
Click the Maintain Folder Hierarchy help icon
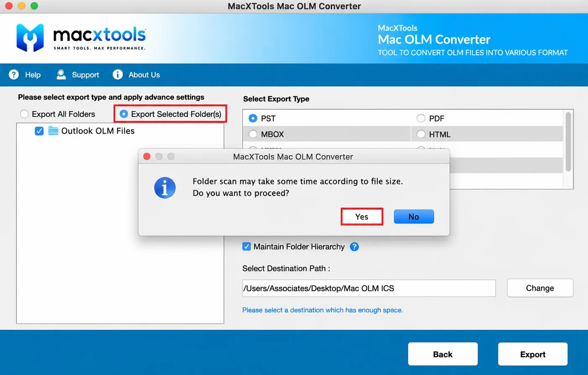pyautogui.click(x=354, y=247)
